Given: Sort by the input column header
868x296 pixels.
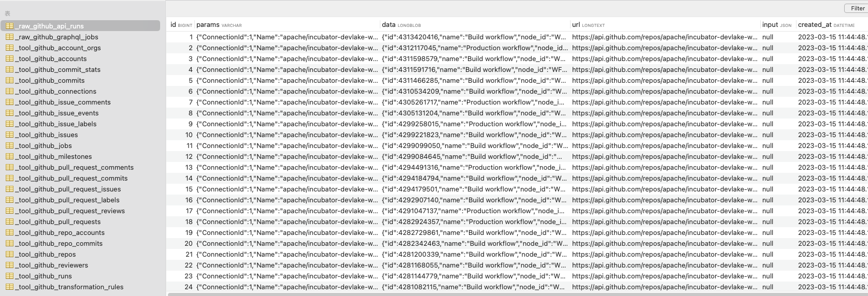Looking at the screenshot, I should (x=777, y=24).
